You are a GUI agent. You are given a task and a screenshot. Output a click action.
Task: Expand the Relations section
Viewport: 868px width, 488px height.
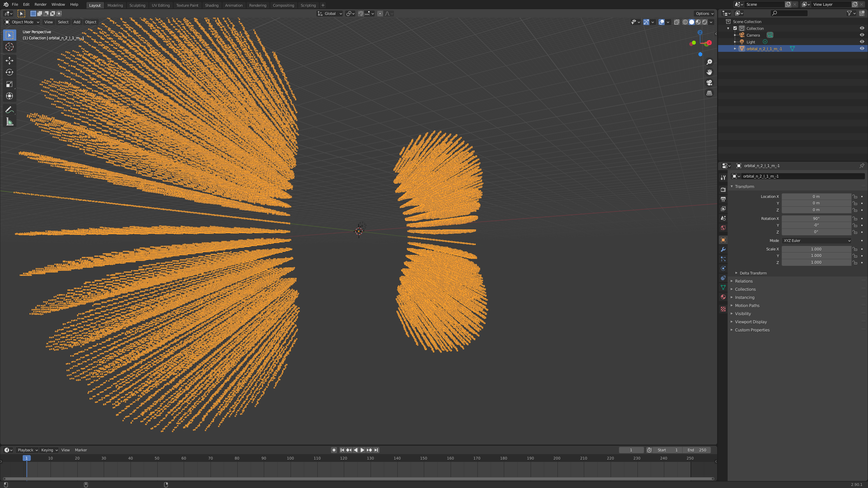coord(744,281)
